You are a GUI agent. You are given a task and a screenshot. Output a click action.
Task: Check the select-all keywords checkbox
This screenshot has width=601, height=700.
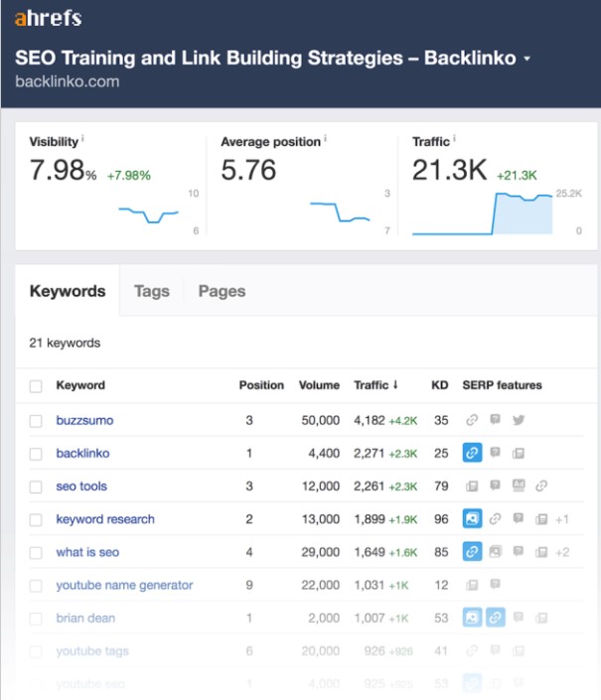pos(36,385)
